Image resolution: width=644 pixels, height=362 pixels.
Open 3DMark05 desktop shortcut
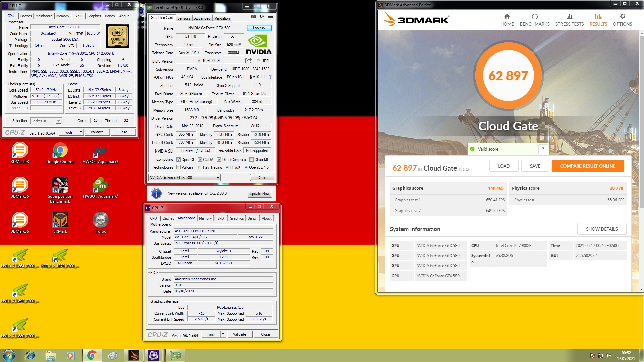[20, 188]
